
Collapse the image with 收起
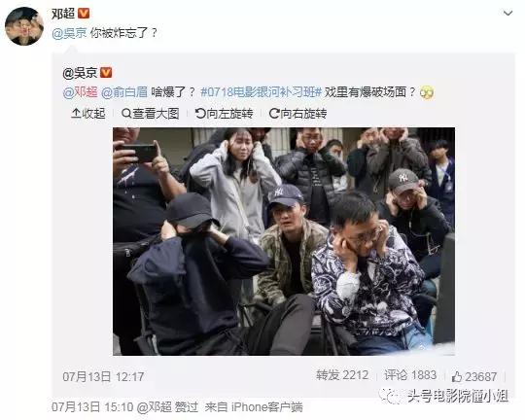tap(88, 114)
